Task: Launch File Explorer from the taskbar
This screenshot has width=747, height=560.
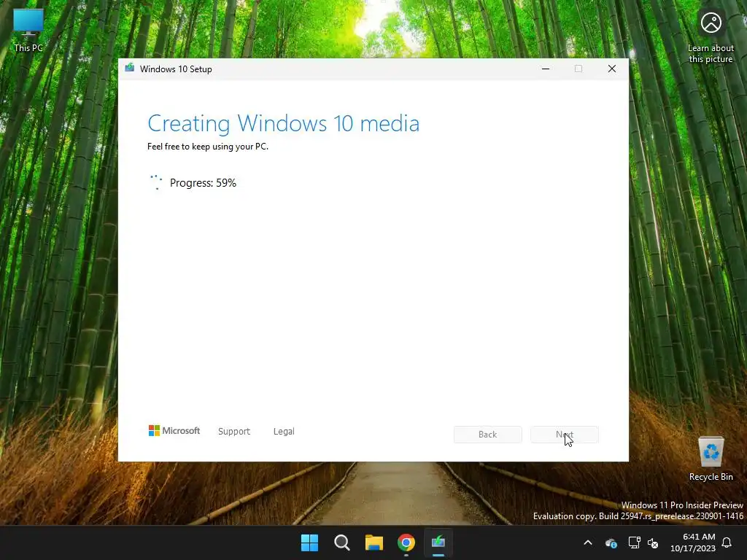Action: pyautogui.click(x=374, y=542)
